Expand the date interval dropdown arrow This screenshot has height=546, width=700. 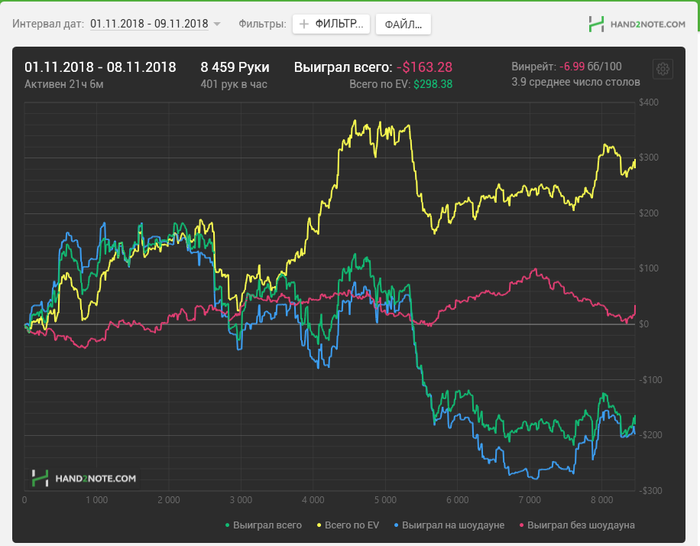[x=217, y=24]
